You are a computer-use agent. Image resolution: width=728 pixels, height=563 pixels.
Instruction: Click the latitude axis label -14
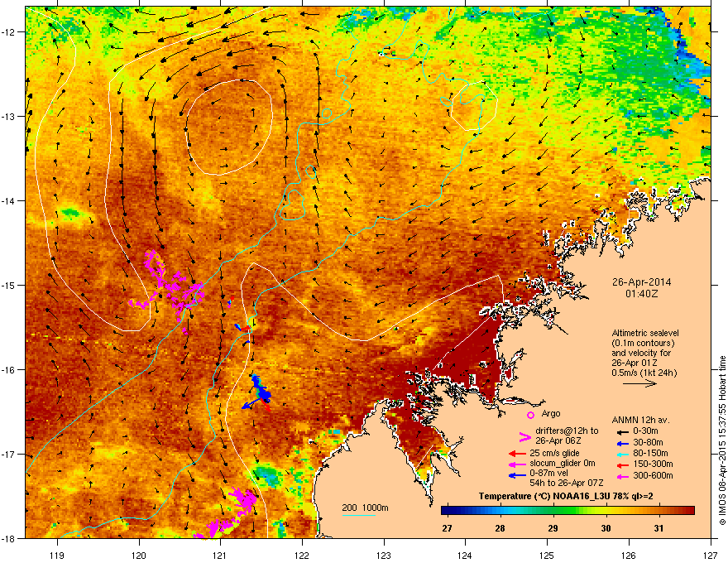pyautogui.click(x=8, y=200)
